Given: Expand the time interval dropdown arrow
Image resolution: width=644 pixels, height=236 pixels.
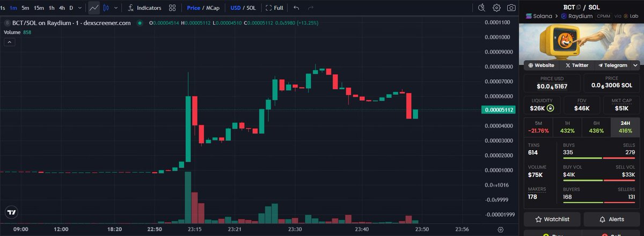Looking at the screenshot, I should pyautogui.click(x=80, y=8).
